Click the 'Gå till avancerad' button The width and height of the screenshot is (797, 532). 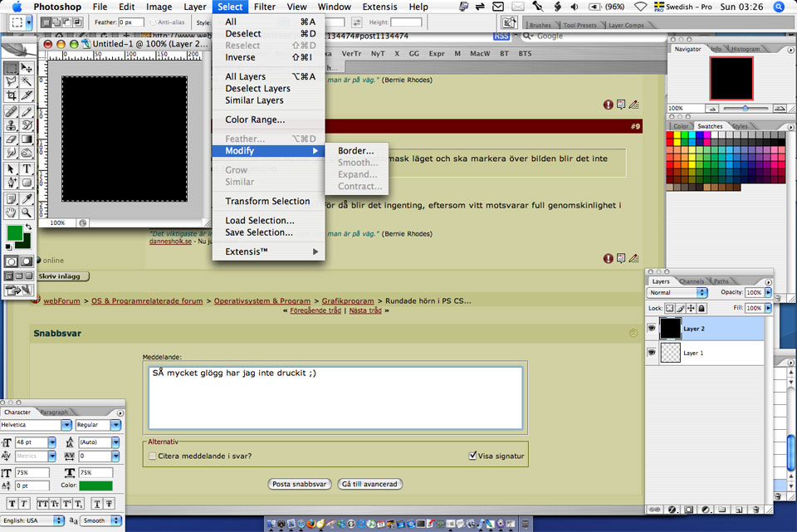point(369,484)
